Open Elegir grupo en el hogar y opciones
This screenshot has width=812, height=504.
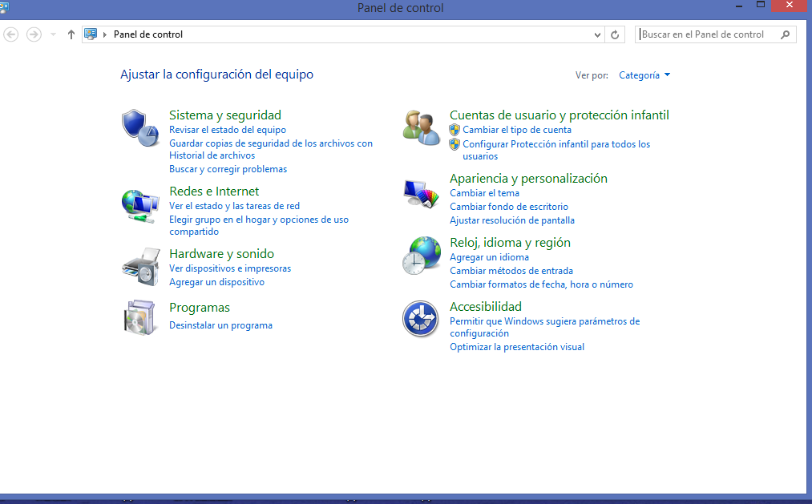[x=259, y=226]
